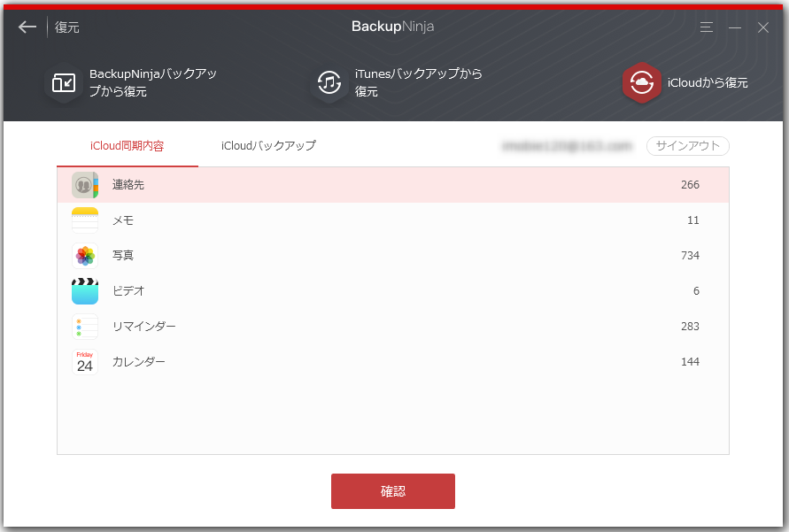This screenshot has width=789, height=532.
Task: Switch to the iCloudバックアップ tab
Action: click(268, 146)
